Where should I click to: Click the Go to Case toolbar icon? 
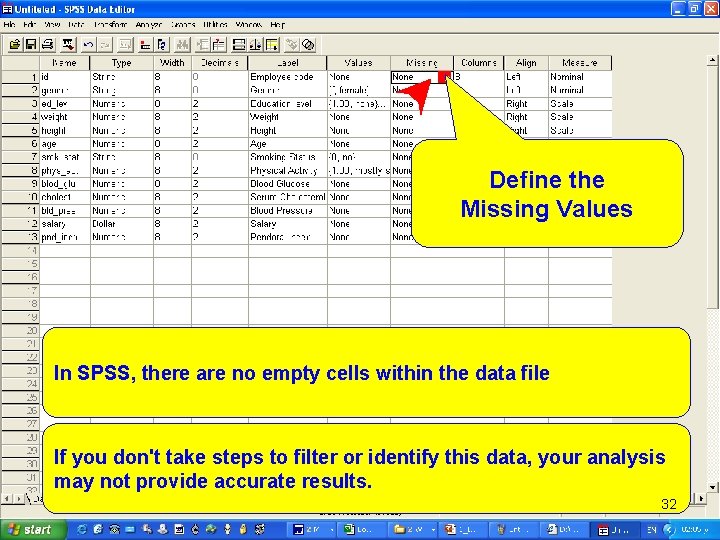(145, 45)
